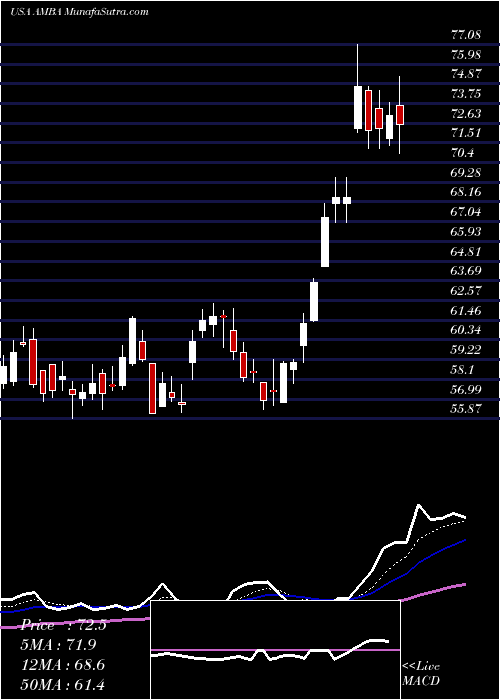Click the <<Live MACD label
This screenshot has height=700, width=500.
[x=421, y=674]
